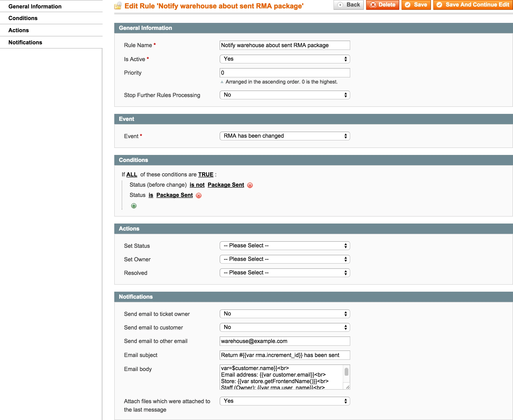This screenshot has width=513, height=420.
Task: Open the Set Status dropdown
Action: coord(284,245)
